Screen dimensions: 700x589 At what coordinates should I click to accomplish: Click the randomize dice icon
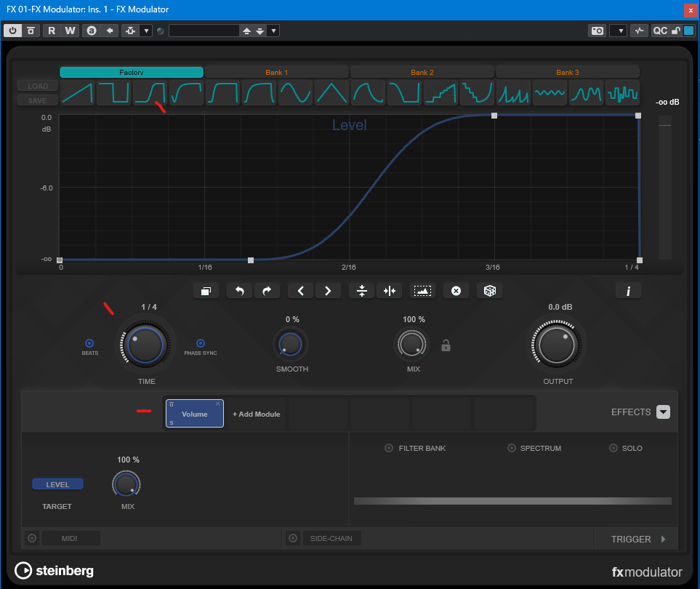[490, 291]
